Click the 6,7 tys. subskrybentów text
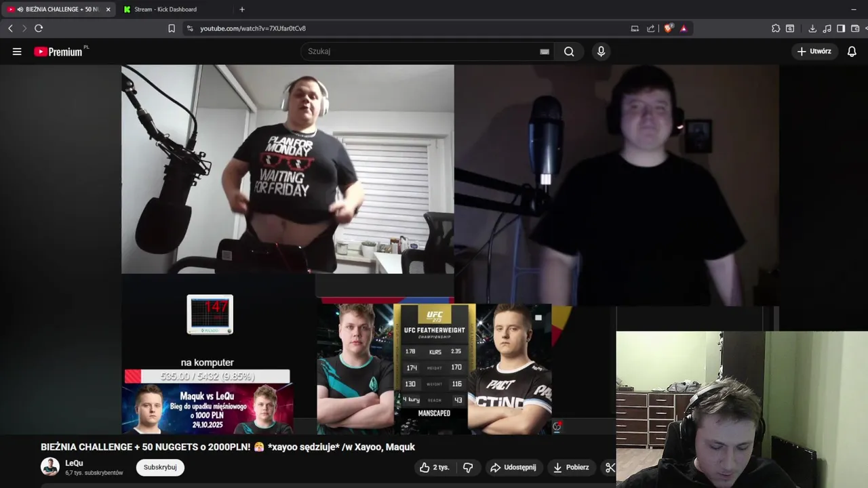The height and width of the screenshot is (488, 868). [94, 473]
